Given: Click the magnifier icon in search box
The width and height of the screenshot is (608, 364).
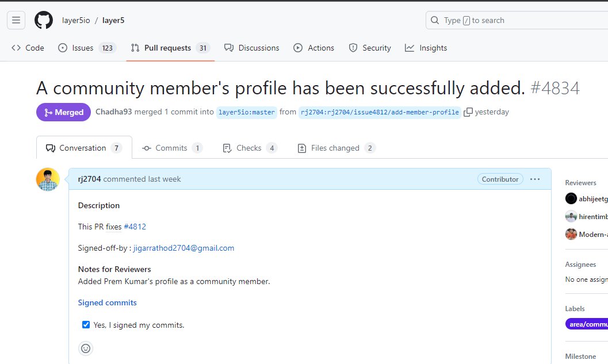Looking at the screenshot, I should point(435,20).
